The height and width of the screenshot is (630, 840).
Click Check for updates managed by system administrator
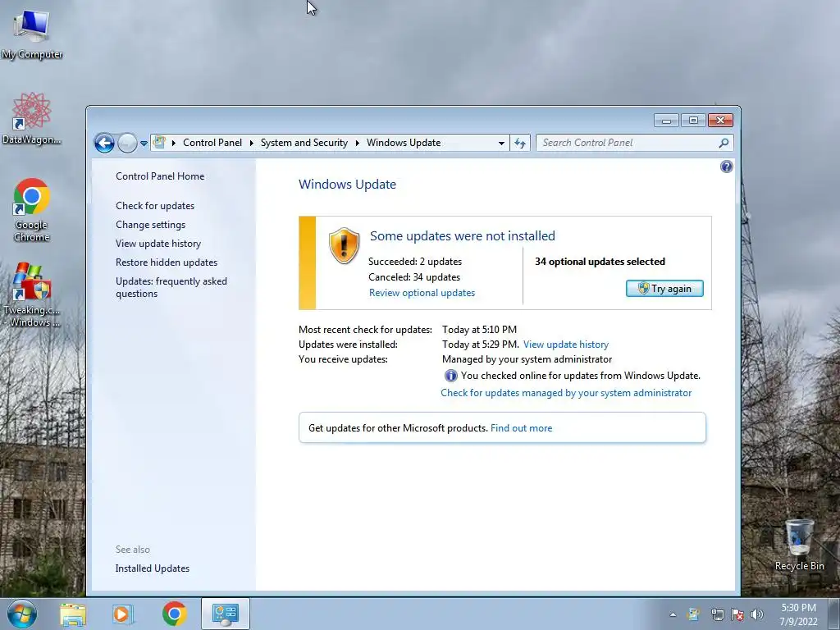(566, 393)
